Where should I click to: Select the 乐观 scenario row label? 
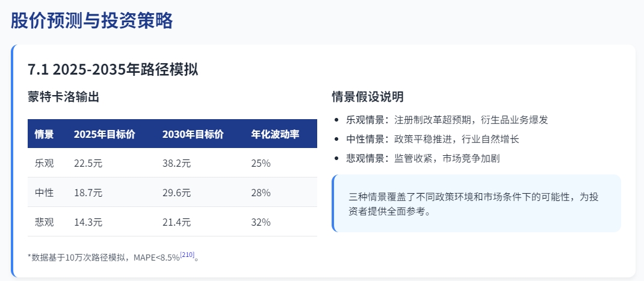pyautogui.click(x=45, y=163)
